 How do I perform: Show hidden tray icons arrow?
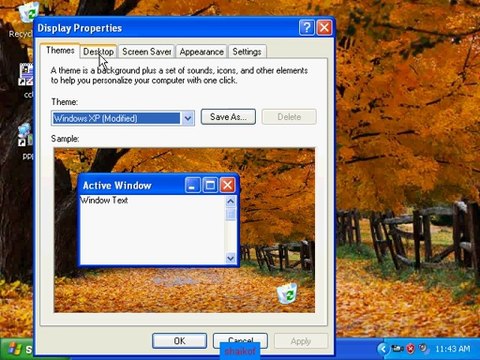383,349
